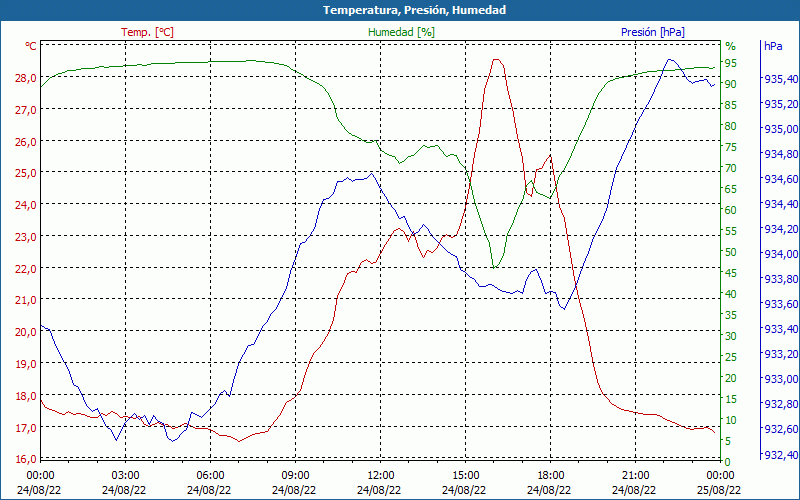Click the 12:00 time axis label
Viewport: 800px width, 500px height.
[x=380, y=476]
